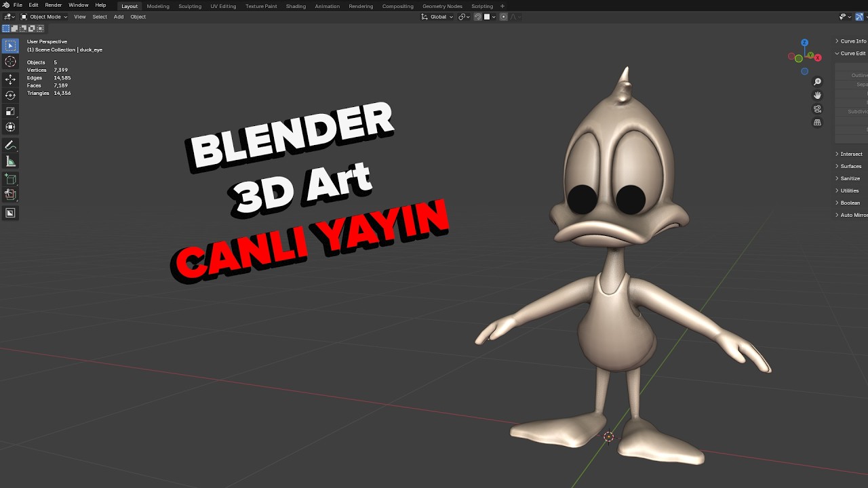Toggle show gizmo button in header
868x488 pixels.
(859, 17)
